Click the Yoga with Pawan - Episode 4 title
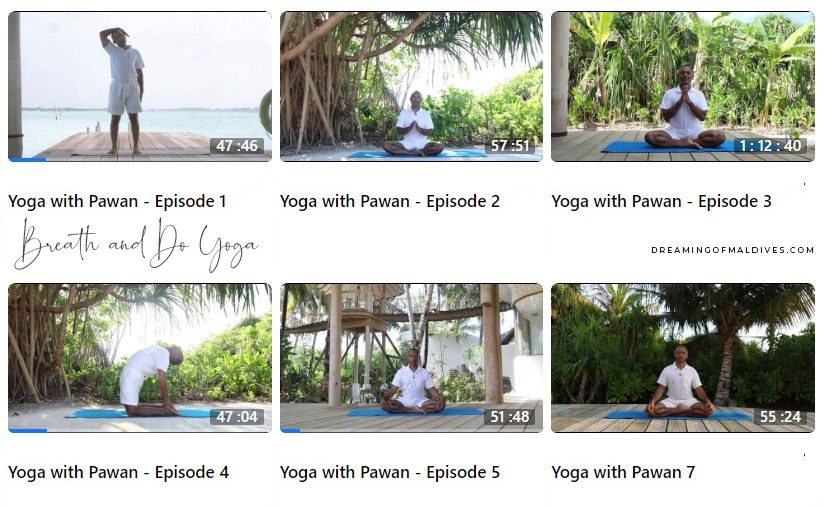This screenshot has width=824, height=507. click(x=118, y=472)
